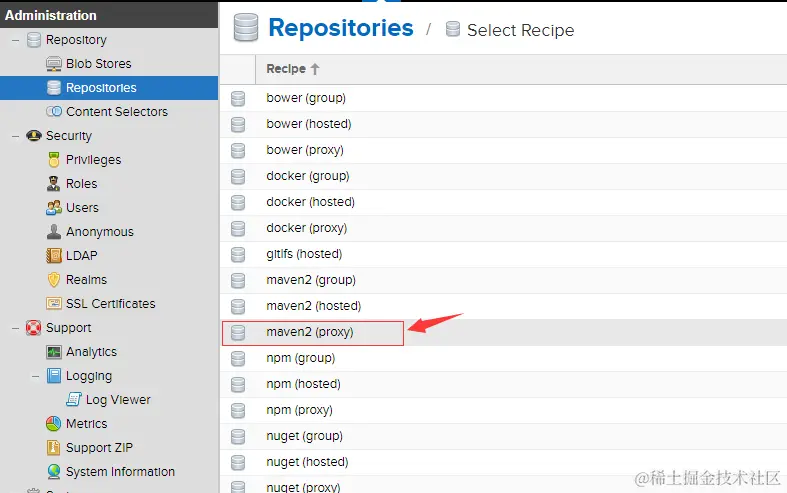Click the Support ZIP icon
The width and height of the screenshot is (787, 493).
click(54, 447)
